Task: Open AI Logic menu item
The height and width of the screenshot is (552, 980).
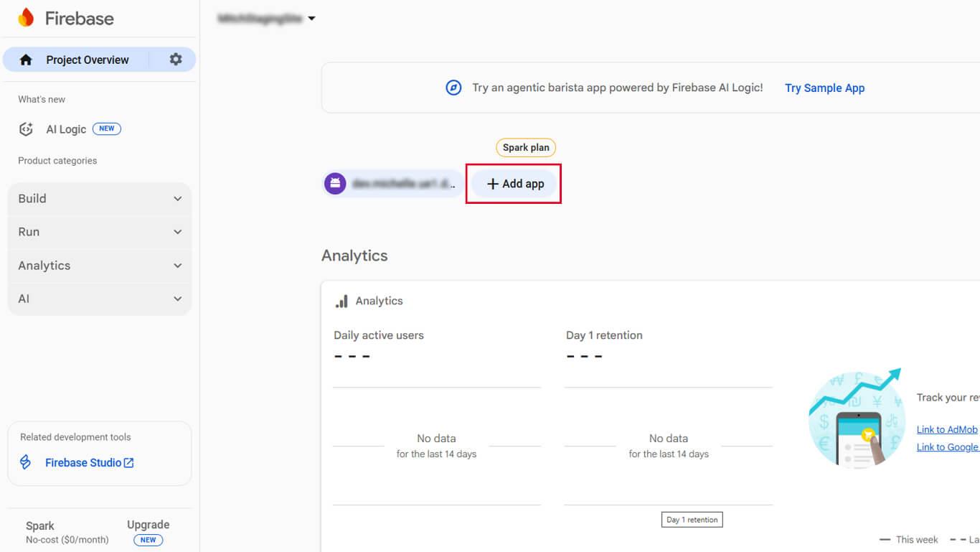Action: 66,129
